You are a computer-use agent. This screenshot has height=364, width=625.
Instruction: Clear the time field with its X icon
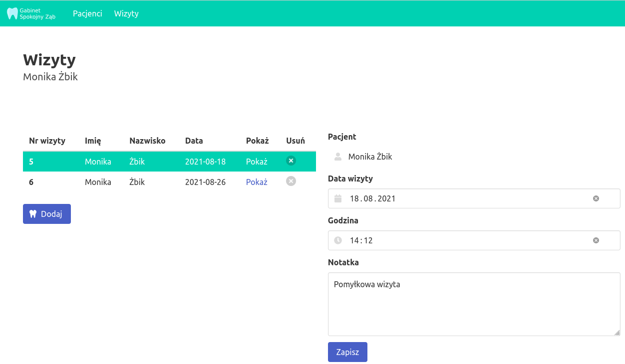click(596, 240)
